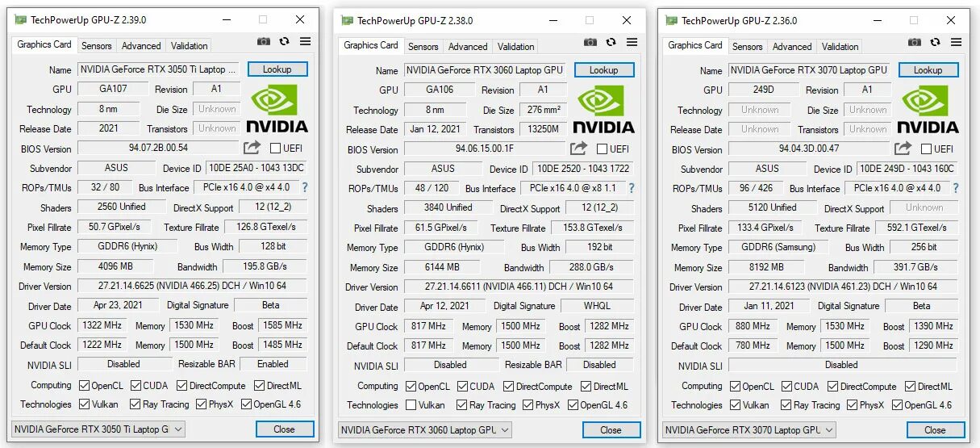980x448 pixels.
Task: Toggle CUDA checkbox in RTX 3070 window
Action: coord(787,387)
